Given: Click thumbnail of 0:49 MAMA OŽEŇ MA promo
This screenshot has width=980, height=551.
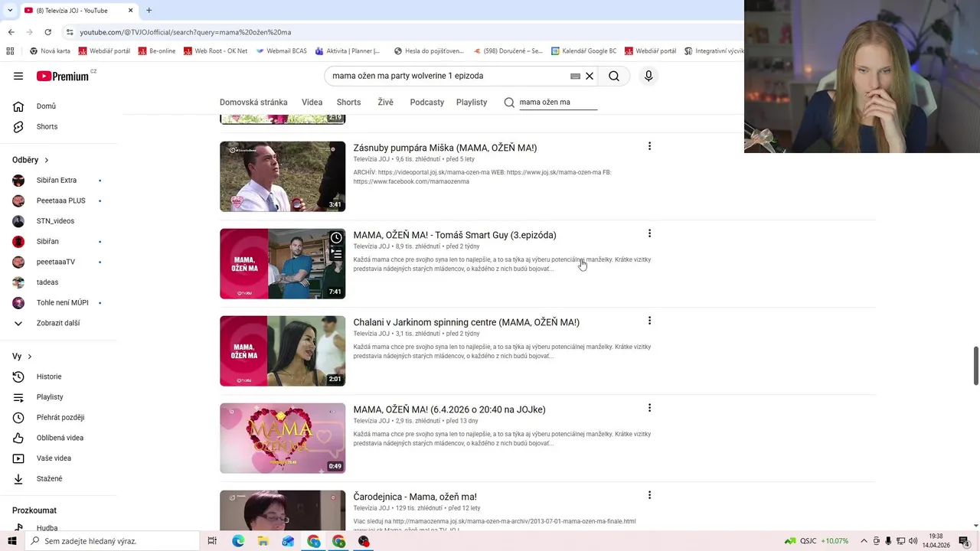Looking at the screenshot, I should pos(283,439).
